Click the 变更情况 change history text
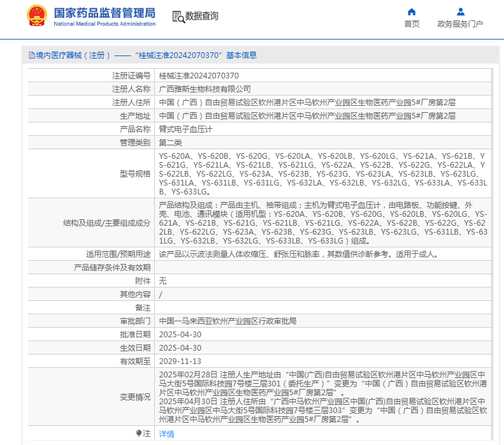This screenshot has width=504, height=445. [323, 397]
